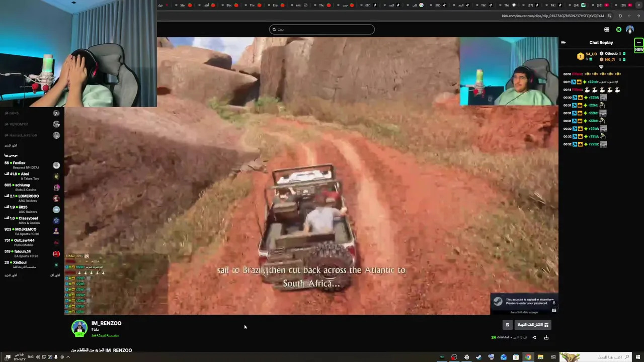The width and height of the screenshot is (644, 362).
Task: Expand the gift leaderboard arrow
Action: pyautogui.click(x=601, y=66)
